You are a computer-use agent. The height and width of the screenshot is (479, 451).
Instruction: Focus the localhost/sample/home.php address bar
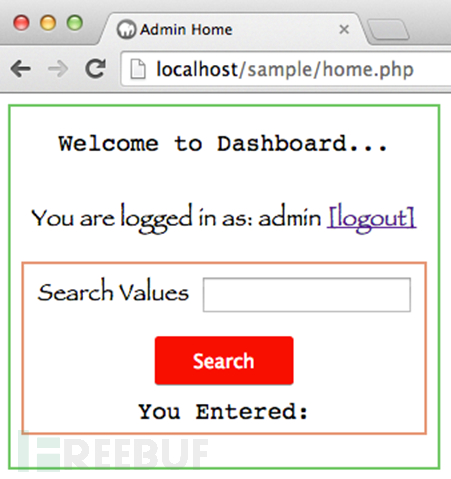tap(286, 69)
